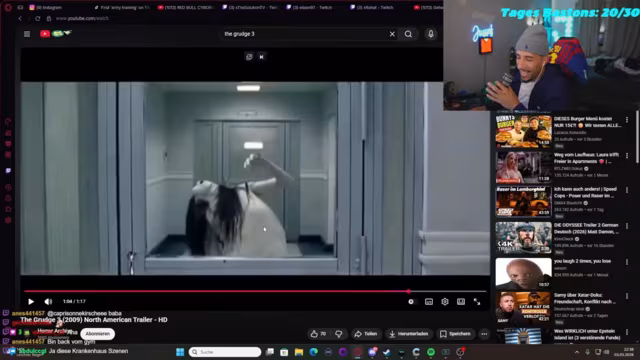Image resolution: width=640 pixels, height=360 pixels.
Task: Open the 'you laugh 2 times, you lose' link
Action: point(582,261)
